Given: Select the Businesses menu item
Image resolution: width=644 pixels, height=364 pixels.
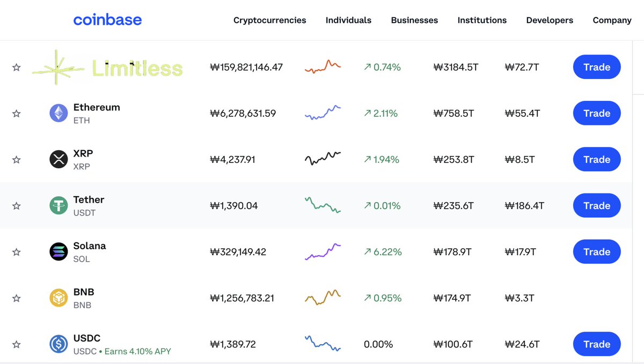Looking at the screenshot, I should click(414, 20).
